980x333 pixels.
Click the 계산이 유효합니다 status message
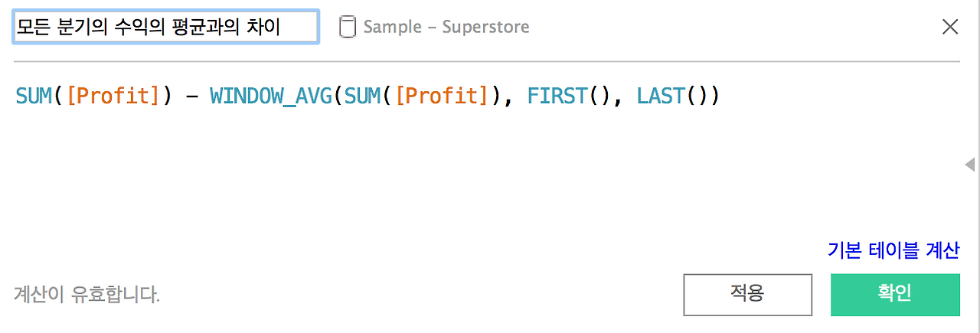pyautogui.click(x=87, y=294)
